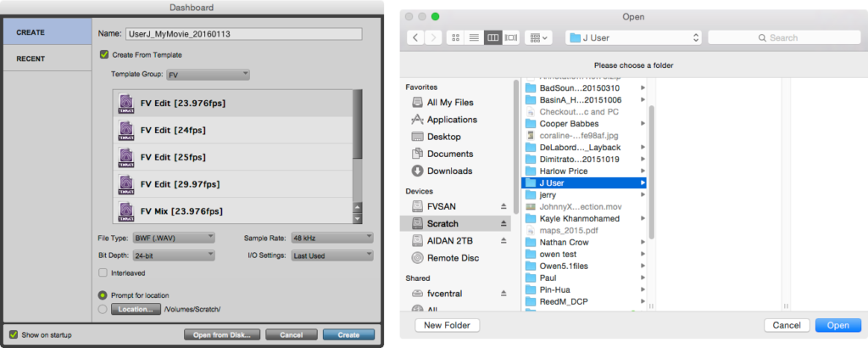Click the file column scrollbar thumb
Image resolution: width=868 pixels, height=348 pixels.
click(x=651, y=171)
